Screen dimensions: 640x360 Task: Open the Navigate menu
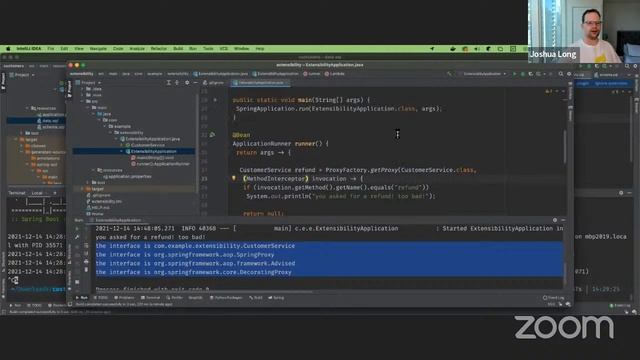98,49
